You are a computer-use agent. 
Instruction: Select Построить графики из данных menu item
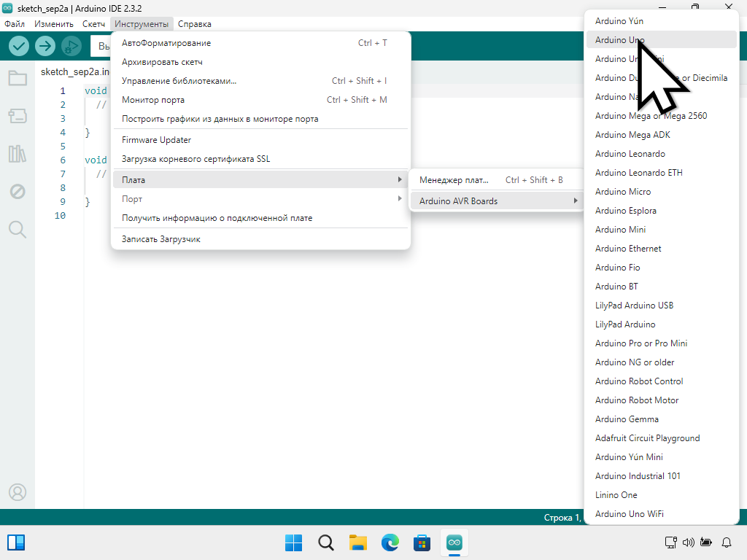click(x=260, y=119)
